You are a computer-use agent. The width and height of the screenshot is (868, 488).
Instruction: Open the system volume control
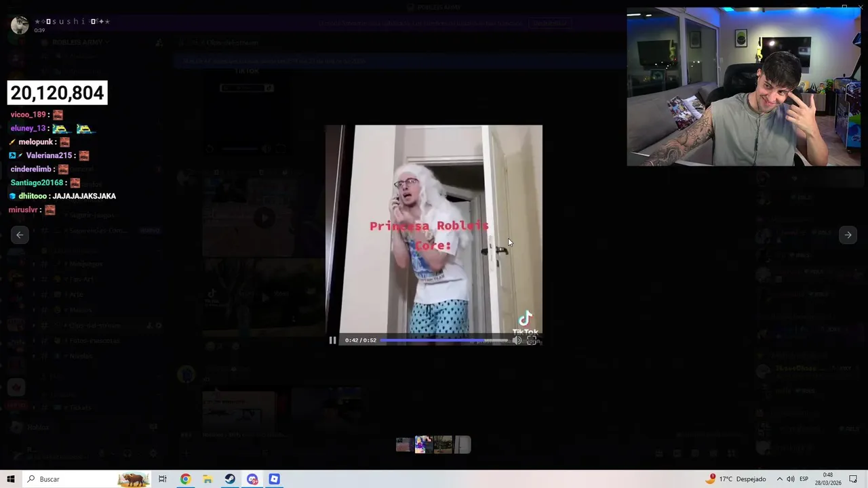(x=791, y=479)
